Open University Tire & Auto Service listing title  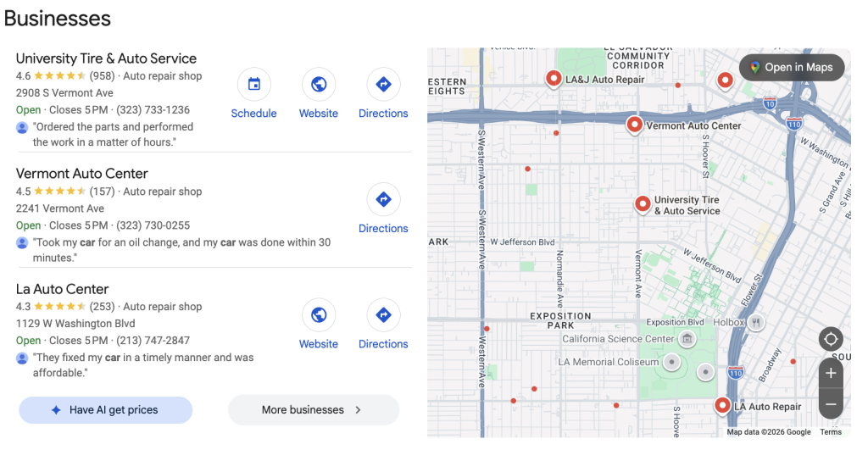tap(106, 58)
